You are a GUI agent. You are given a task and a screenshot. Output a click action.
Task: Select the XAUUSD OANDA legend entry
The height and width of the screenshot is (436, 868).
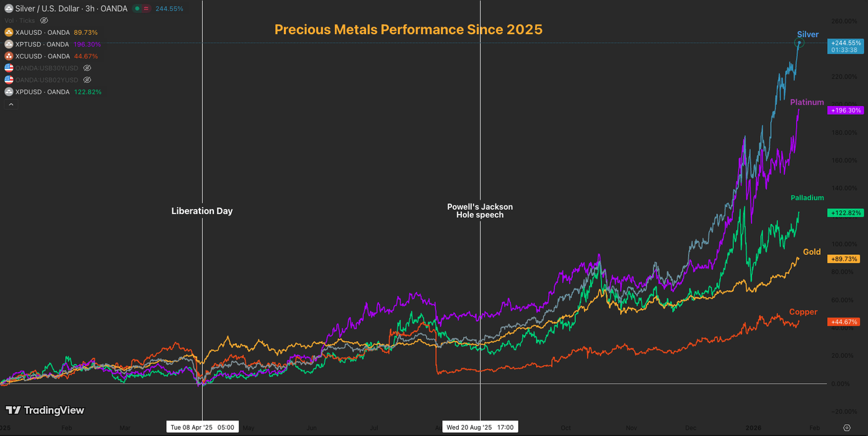pos(43,32)
